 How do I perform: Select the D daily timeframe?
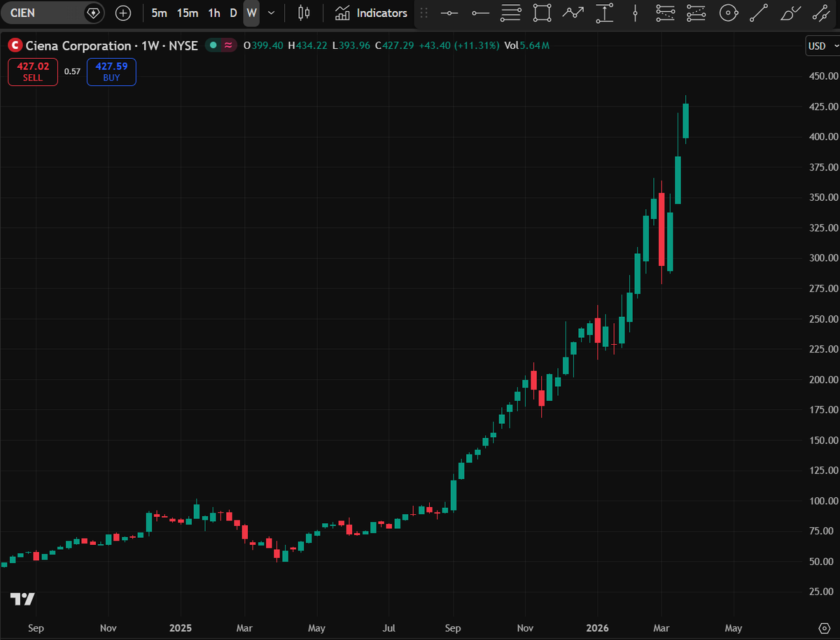pyautogui.click(x=233, y=13)
